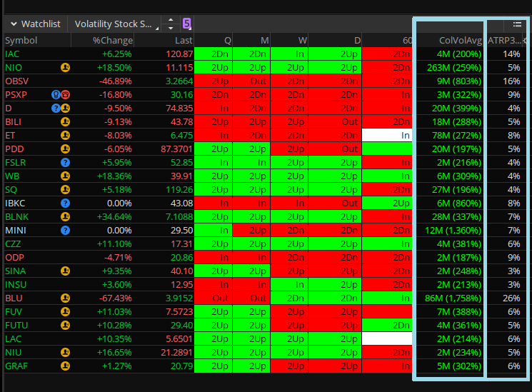Click the red phone icon beside PSXP
The image size is (532, 392).
(x=66, y=95)
